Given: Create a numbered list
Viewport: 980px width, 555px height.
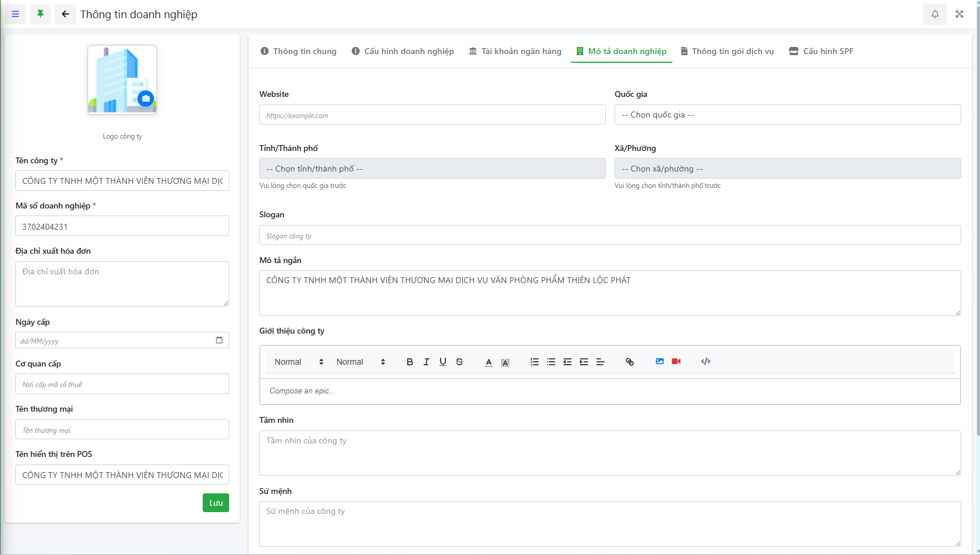Looking at the screenshot, I should pyautogui.click(x=534, y=362).
